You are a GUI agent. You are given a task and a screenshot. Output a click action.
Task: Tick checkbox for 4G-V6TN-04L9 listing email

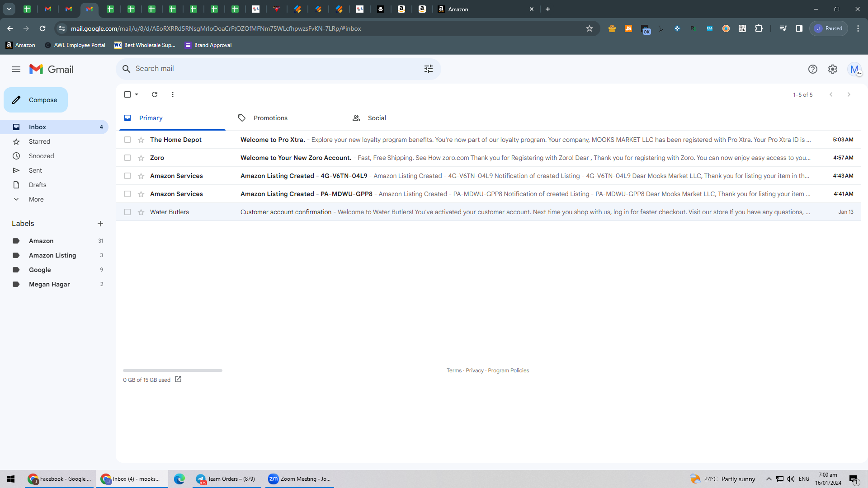[x=127, y=176]
